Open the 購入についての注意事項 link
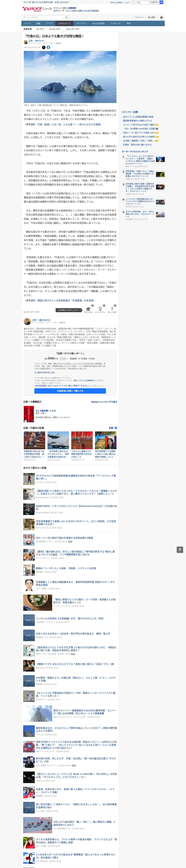The image size is (186, 868). (x=83, y=380)
